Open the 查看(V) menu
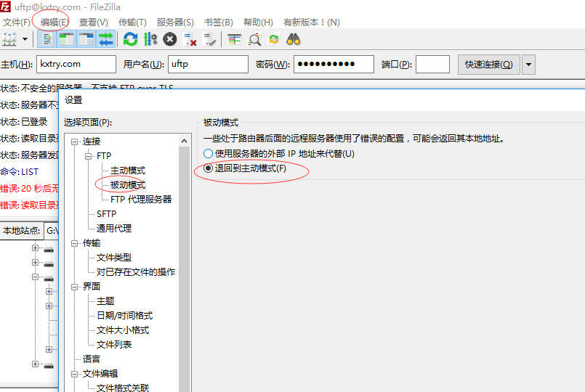The image size is (585, 392). (x=93, y=23)
